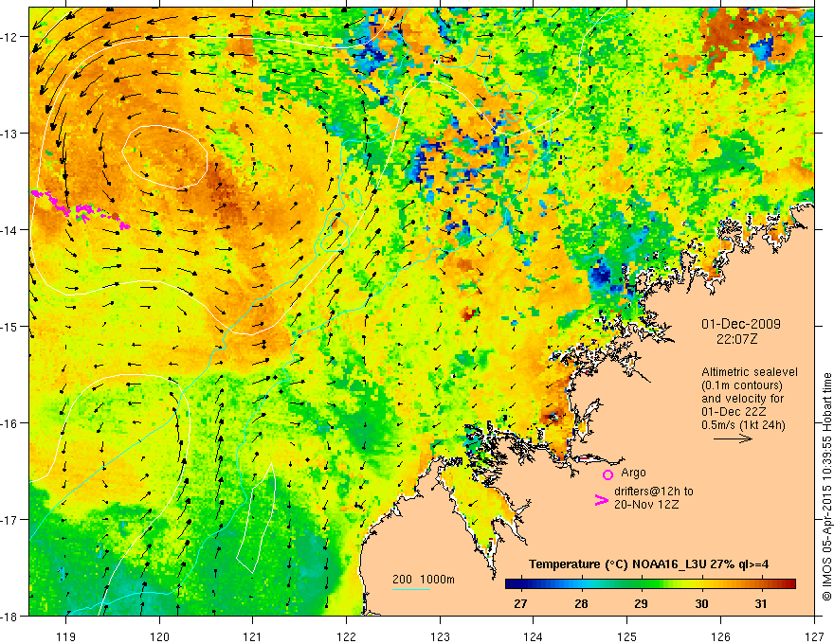834x644 pixels.
Task: Click the colorbar tick label '31'
Action: point(761,603)
